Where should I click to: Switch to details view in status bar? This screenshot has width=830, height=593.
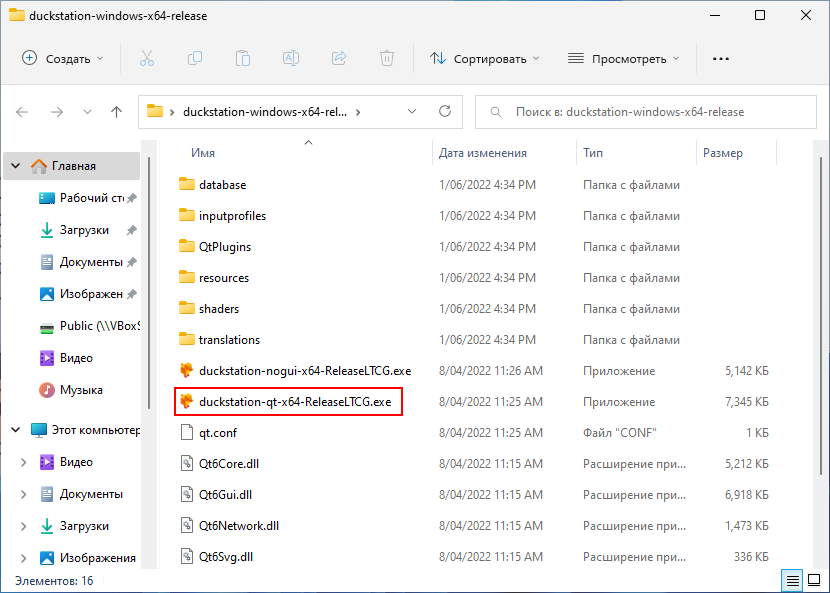(792, 581)
